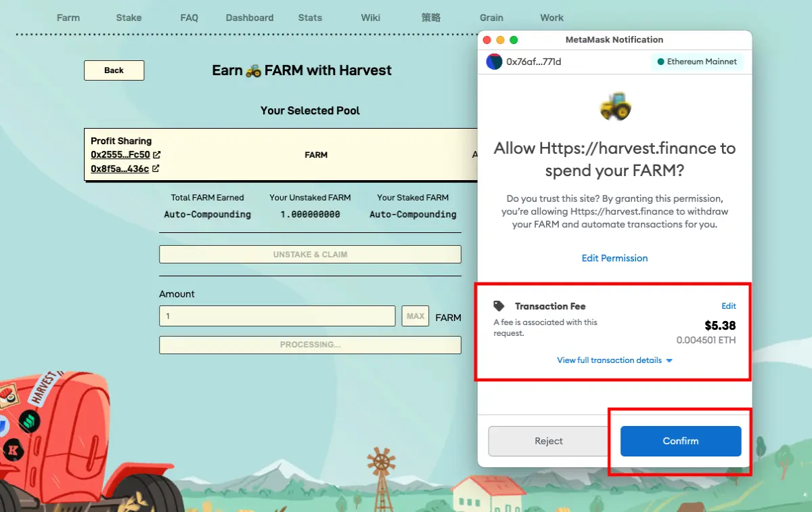The image size is (812, 512).
Task: Click the 0.004501 ETH fee value
Action: [x=706, y=340]
